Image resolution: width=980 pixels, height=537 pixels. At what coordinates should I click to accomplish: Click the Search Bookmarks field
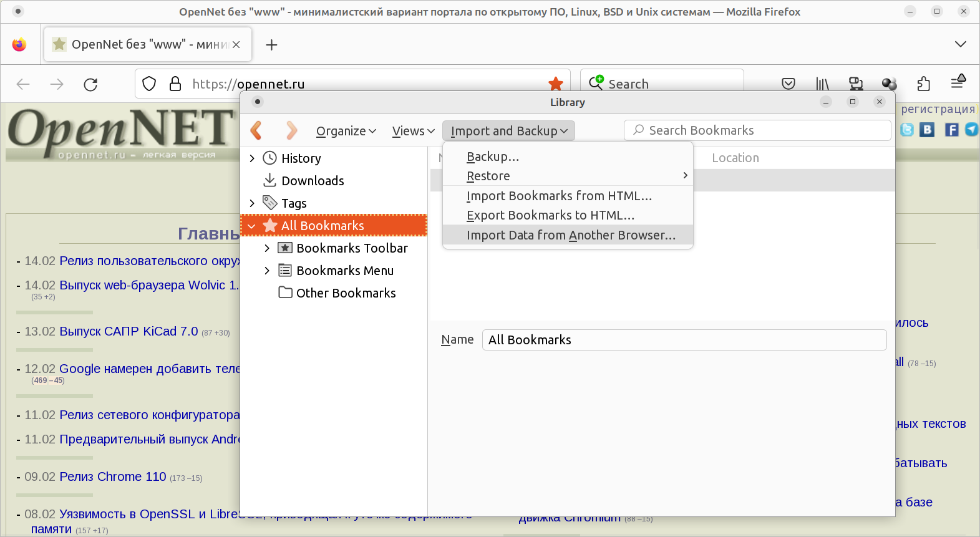(x=757, y=130)
